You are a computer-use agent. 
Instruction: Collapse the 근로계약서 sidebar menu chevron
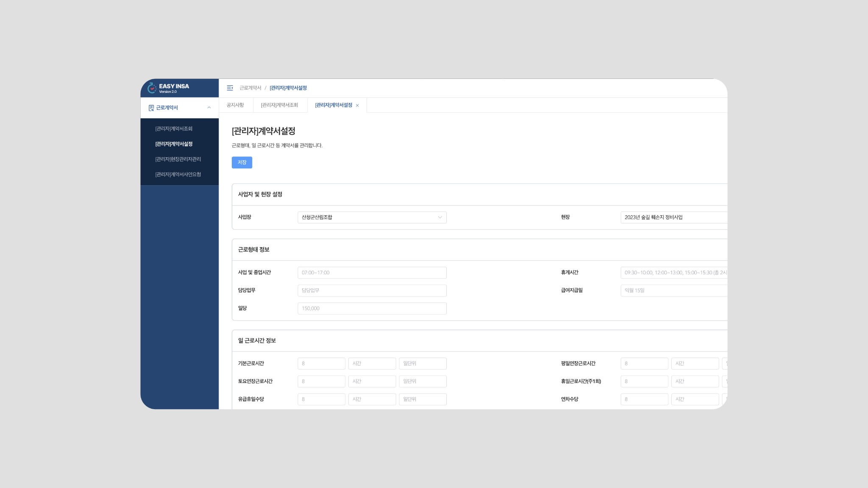click(x=209, y=108)
